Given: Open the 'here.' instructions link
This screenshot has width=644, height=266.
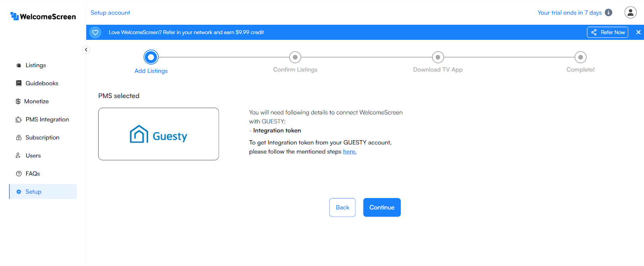Looking at the screenshot, I should (x=350, y=151).
